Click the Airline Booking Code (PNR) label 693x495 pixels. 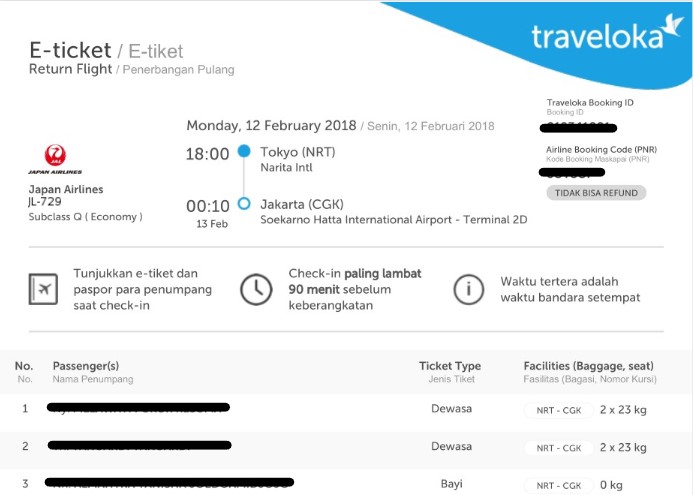(x=602, y=150)
